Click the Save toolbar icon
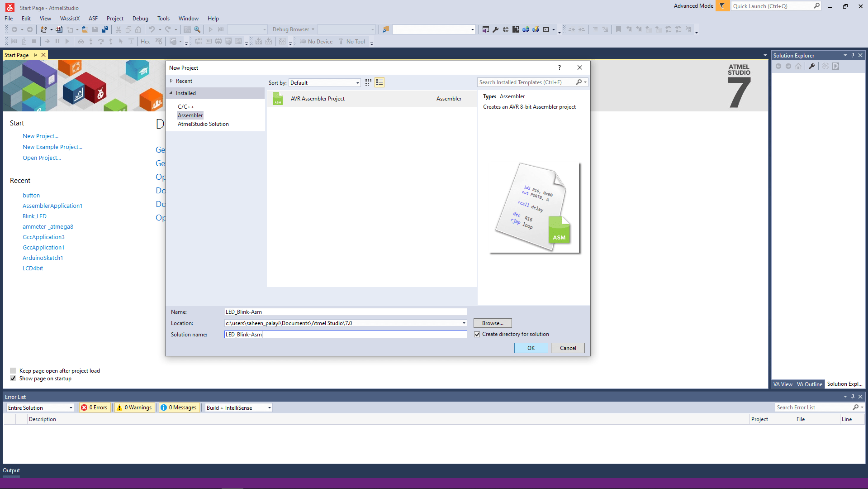 point(95,29)
